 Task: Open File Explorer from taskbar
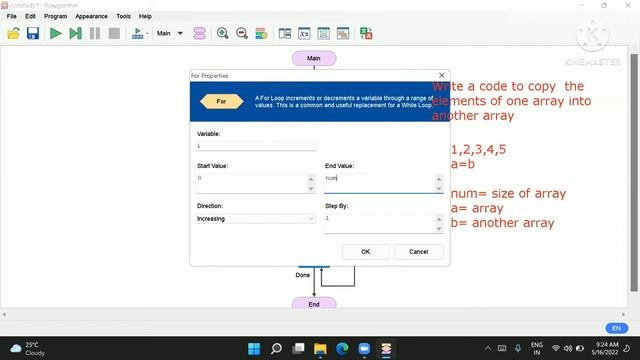click(x=320, y=349)
